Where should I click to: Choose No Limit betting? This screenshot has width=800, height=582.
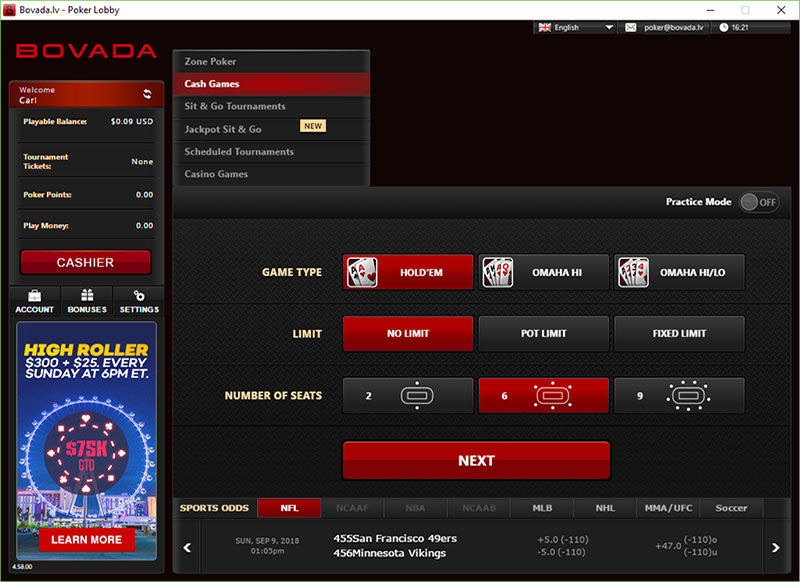click(x=408, y=334)
